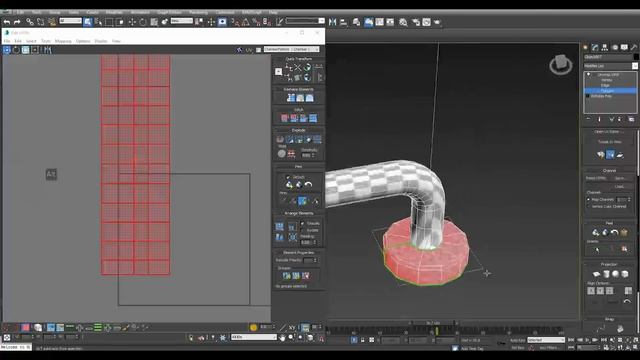Toggle align Y option button
The width and height of the screenshot is (640, 360).
[600, 291]
